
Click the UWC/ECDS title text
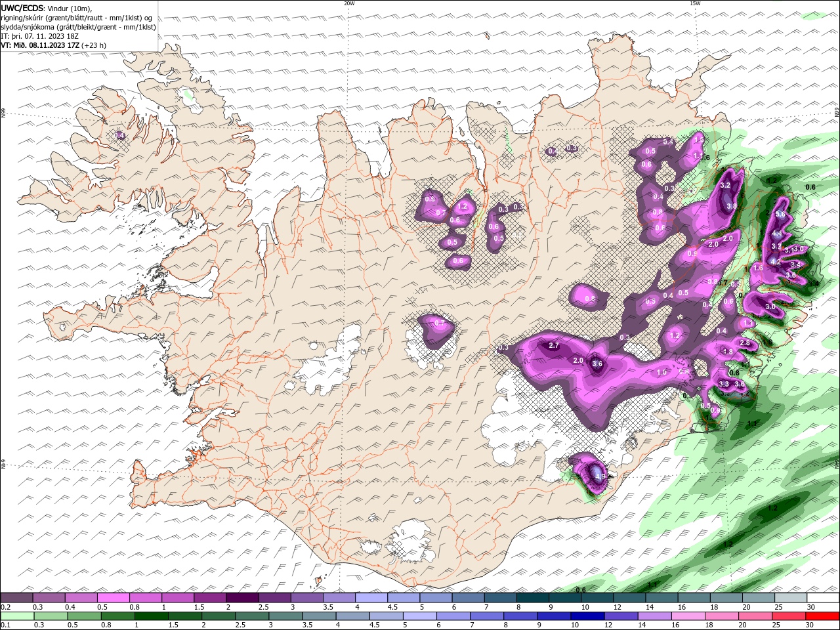coord(22,8)
